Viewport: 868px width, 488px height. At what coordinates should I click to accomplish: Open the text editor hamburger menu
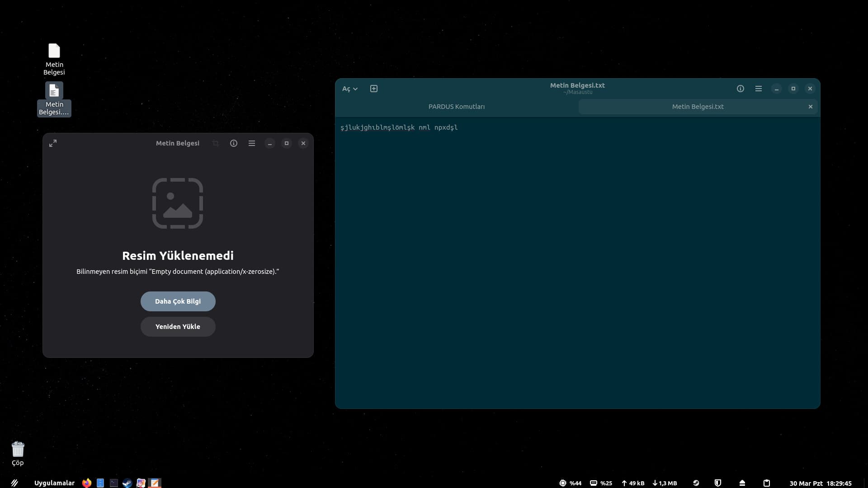(758, 89)
